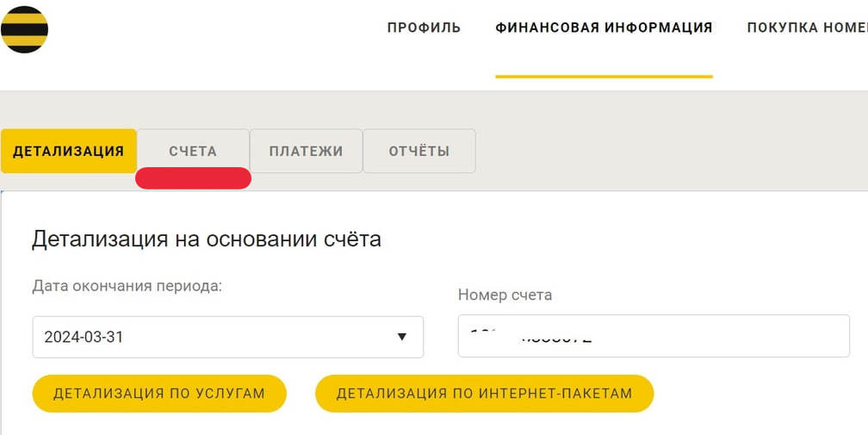This screenshot has width=868, height=435.
Task: Open the ПРОФИЛЬ menu item
Action: coord(424,28)
